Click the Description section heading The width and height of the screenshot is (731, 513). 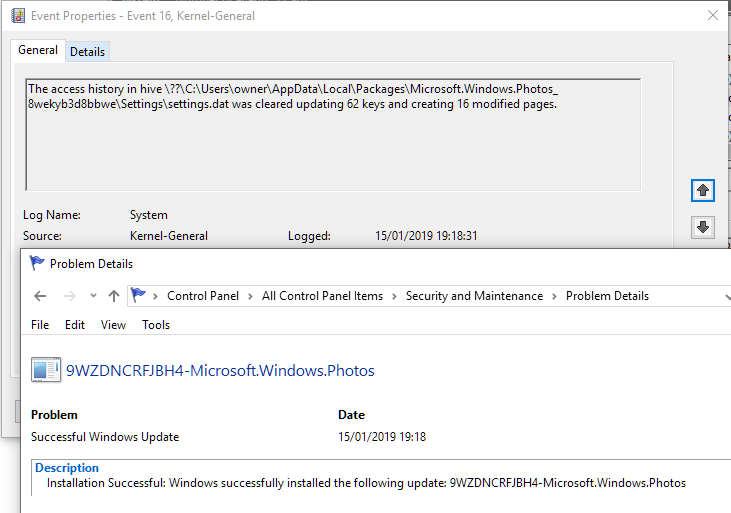[67, 468]
